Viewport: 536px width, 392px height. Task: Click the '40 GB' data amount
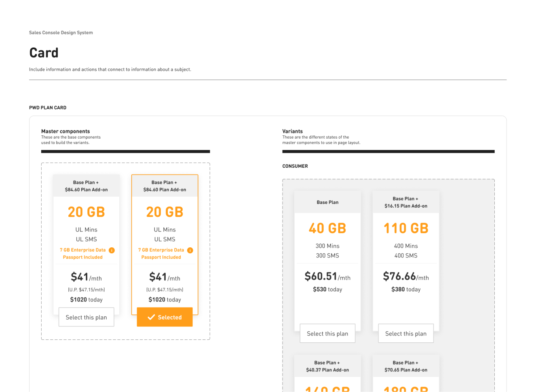(x=327, y=228)
